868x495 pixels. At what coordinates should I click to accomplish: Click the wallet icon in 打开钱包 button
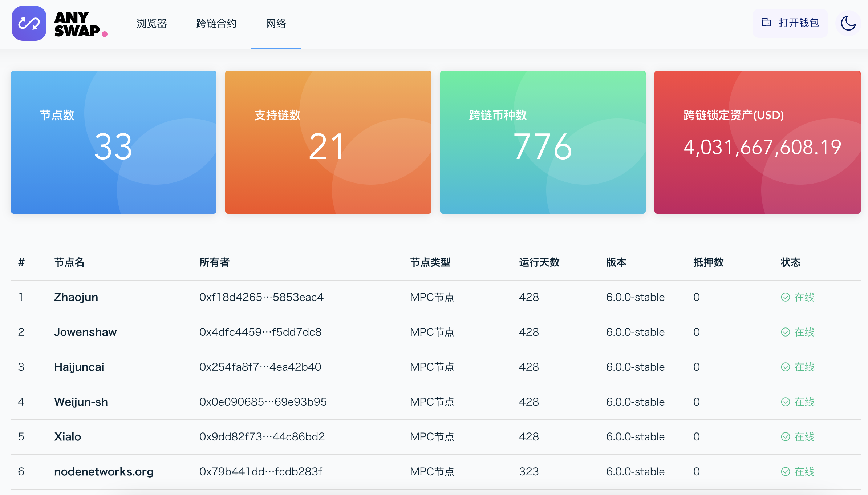coord(766,23)
